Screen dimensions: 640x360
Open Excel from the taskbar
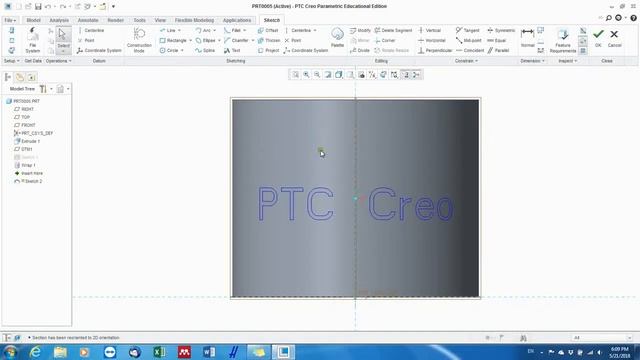tap(159, 352)
